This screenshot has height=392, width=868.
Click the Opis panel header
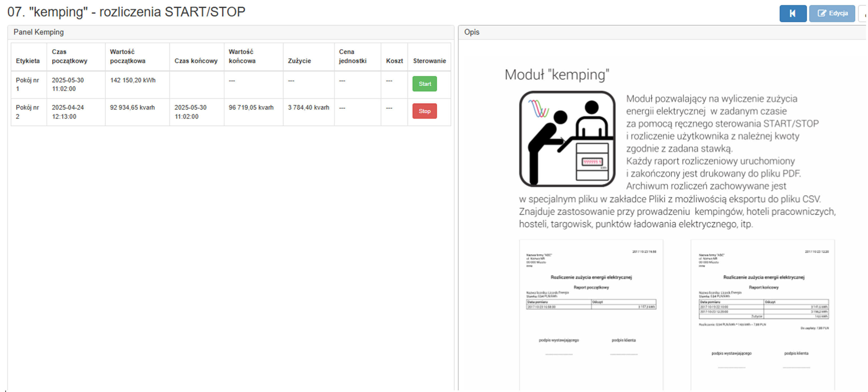(x=662, y=32)
